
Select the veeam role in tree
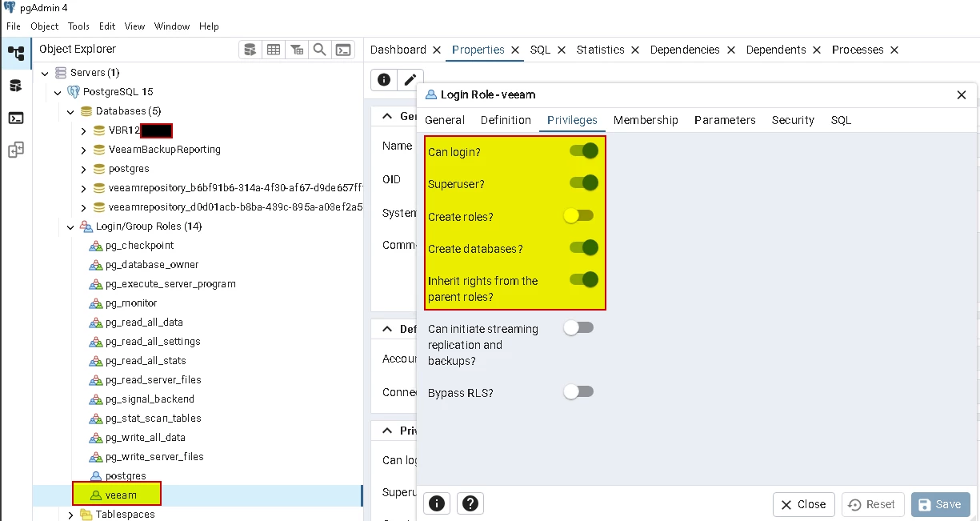coord(122,495)
